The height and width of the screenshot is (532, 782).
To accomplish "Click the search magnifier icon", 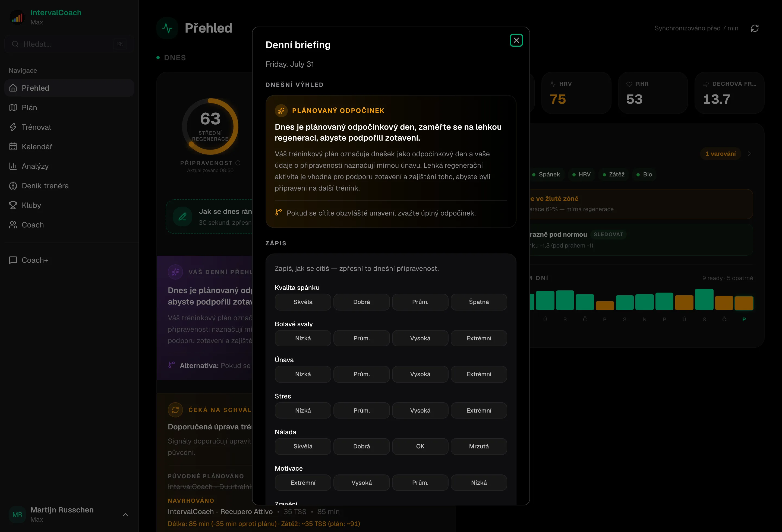I will [15, 44].
